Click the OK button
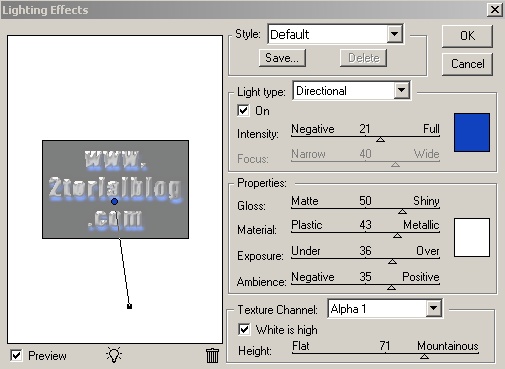This screenshot has width=505, height=369. tap(467, 36)
